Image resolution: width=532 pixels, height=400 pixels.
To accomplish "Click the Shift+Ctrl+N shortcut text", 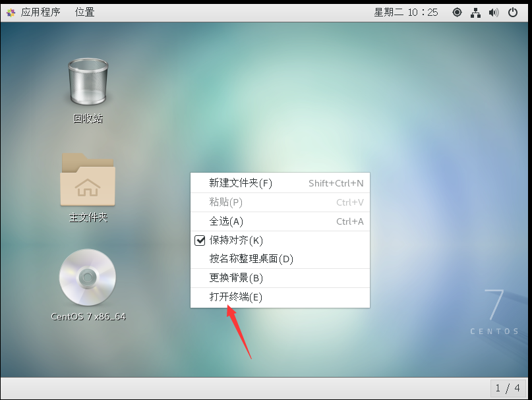I will coord(336,184).
